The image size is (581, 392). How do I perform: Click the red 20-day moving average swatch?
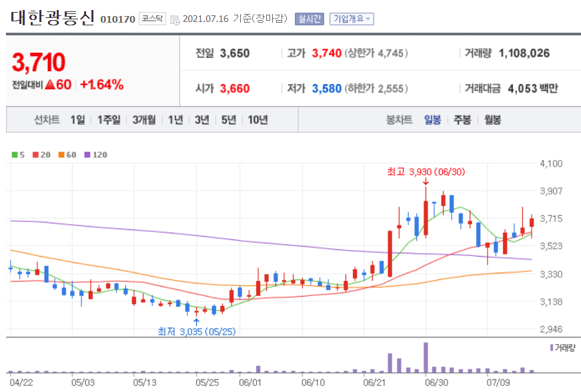(35, 155)
